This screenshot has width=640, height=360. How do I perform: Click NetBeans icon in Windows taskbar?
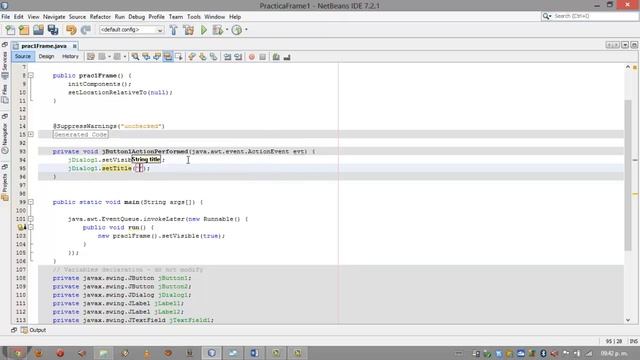[211, 353]
